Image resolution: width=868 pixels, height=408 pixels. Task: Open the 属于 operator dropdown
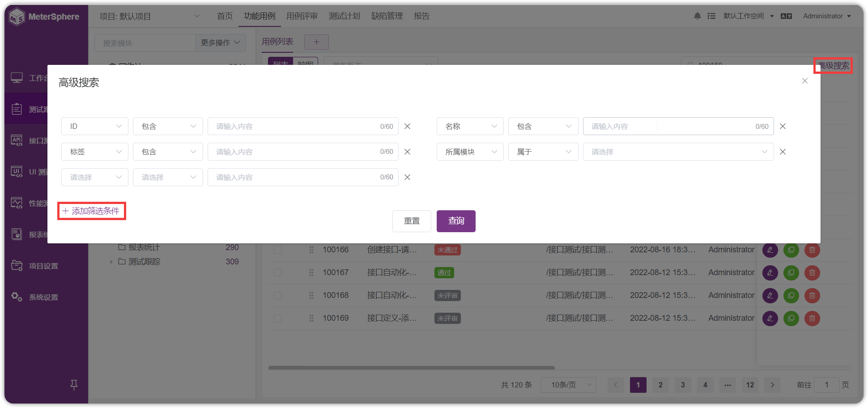click(x=543, y=152)
